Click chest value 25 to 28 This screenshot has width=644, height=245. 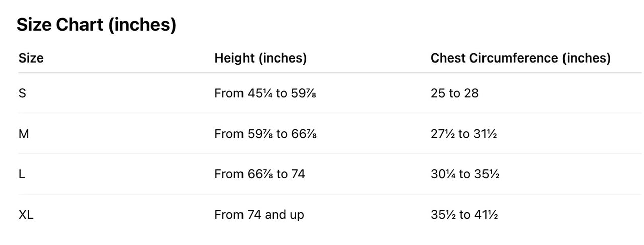point(454,93)
